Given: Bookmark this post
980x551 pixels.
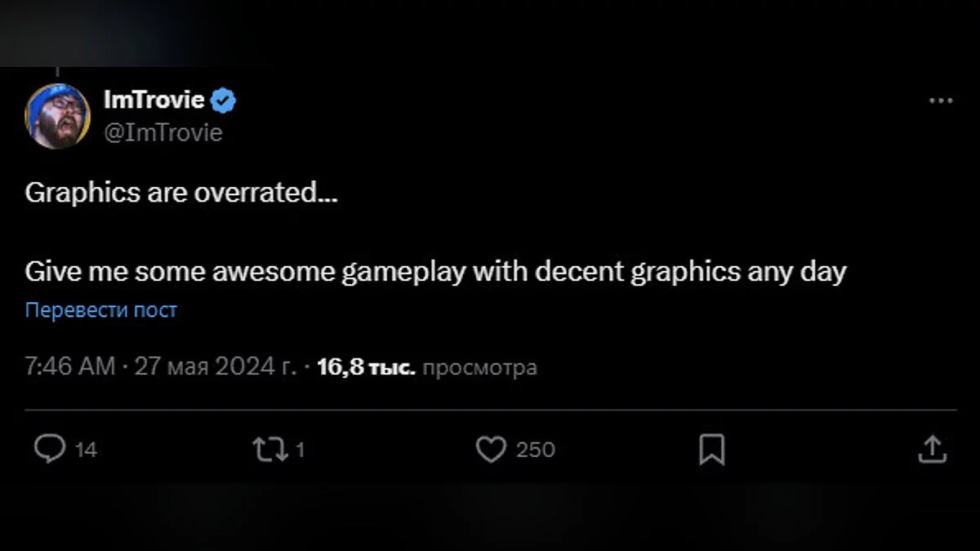Looking at the screenshot, I should pyautogui.click(x=712, y=449).
